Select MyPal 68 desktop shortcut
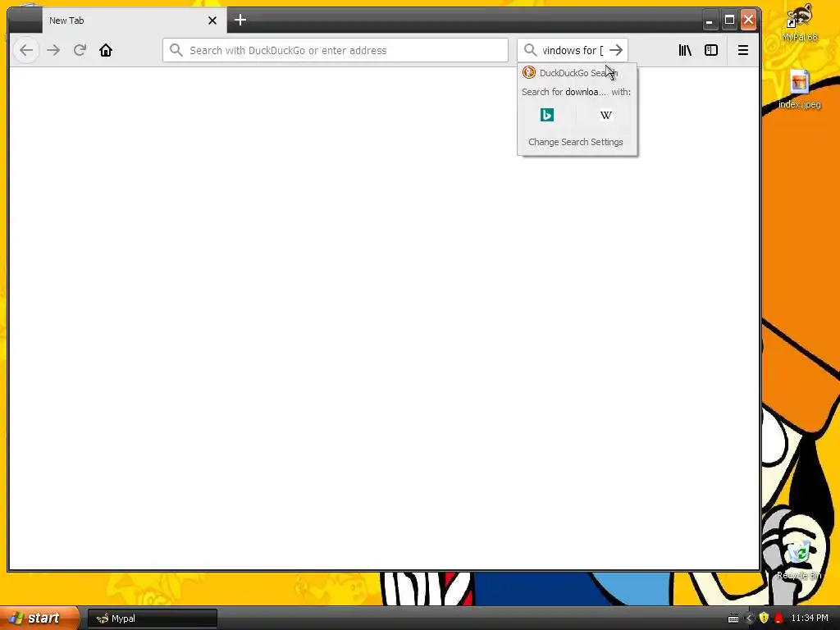 tap(799, 23)
